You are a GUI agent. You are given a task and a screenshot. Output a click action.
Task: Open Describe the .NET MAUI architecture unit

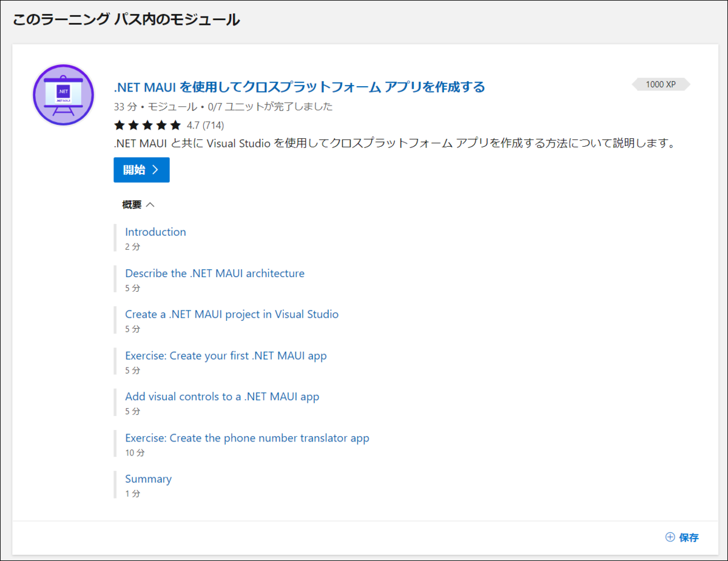215,273
